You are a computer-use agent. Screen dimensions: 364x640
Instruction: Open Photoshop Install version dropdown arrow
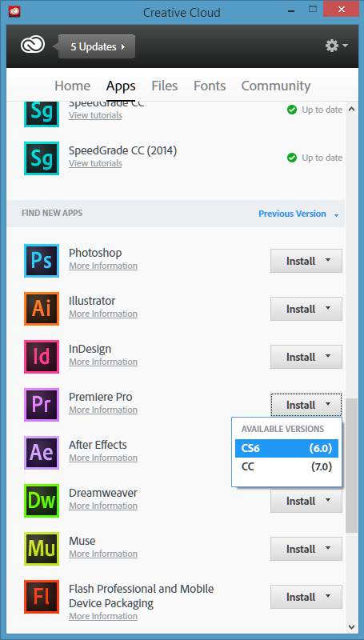coord(328,261)
